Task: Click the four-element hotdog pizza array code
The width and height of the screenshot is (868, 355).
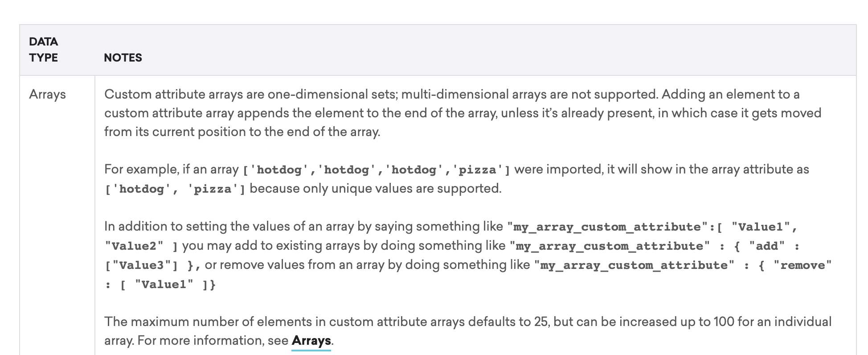Action: (x=376, y=170)
